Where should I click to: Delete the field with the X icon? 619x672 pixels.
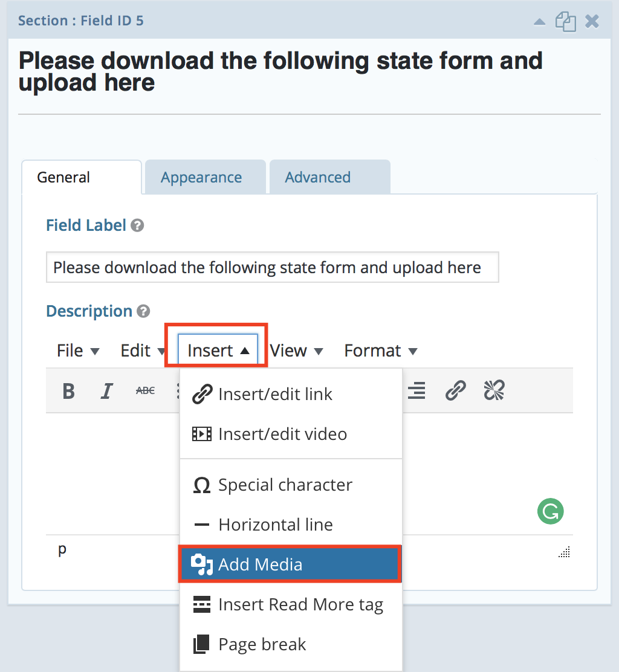[x=592, y=22]
